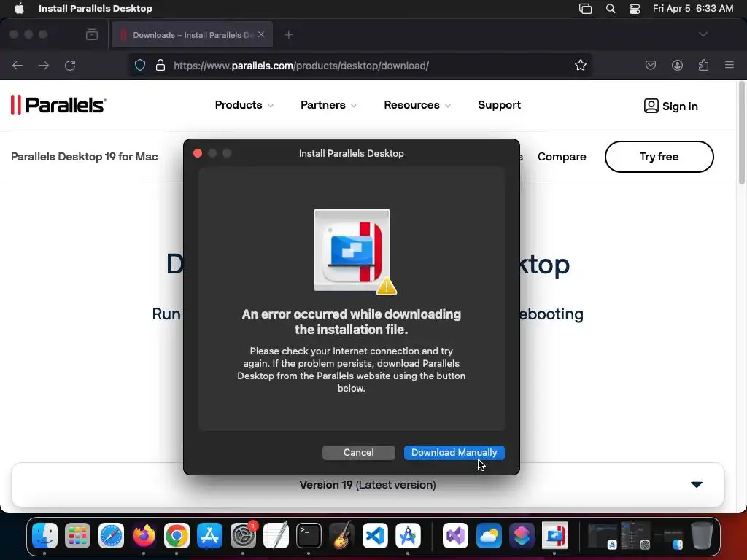The image size is (747, 560).
Task: Open Firefox from the Dock
Action: click(144, 536)
